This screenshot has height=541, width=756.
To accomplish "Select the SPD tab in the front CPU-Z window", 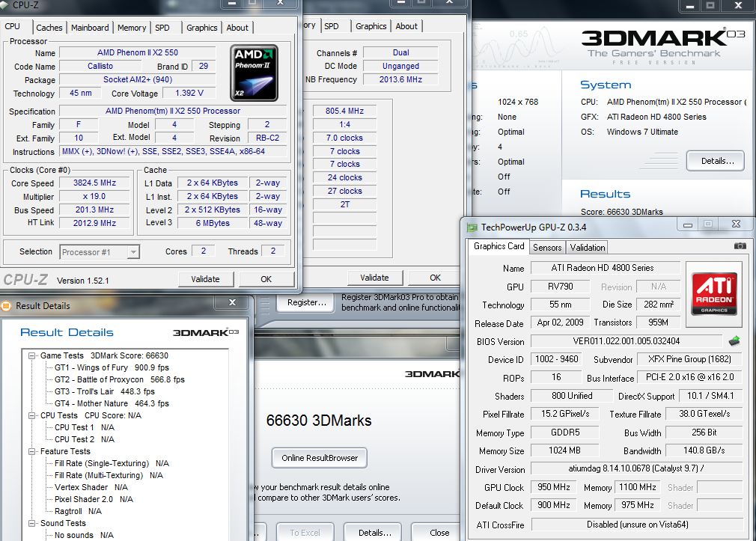I will click(162, 28).
